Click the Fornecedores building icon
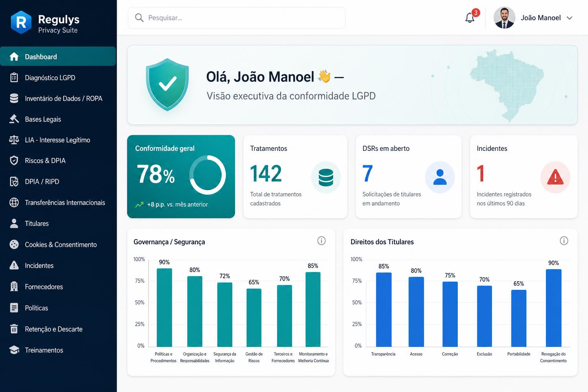This screenshot has height=392, width=588. coord(14,286)
